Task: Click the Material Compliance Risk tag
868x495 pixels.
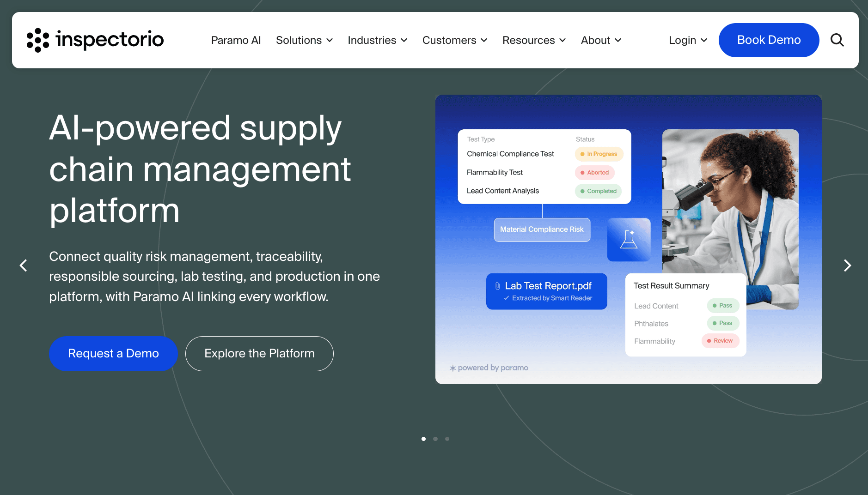Action: point(542,229)
